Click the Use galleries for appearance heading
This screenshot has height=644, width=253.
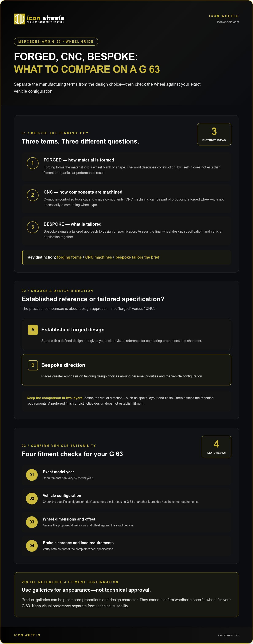click(x=86, y=590)
